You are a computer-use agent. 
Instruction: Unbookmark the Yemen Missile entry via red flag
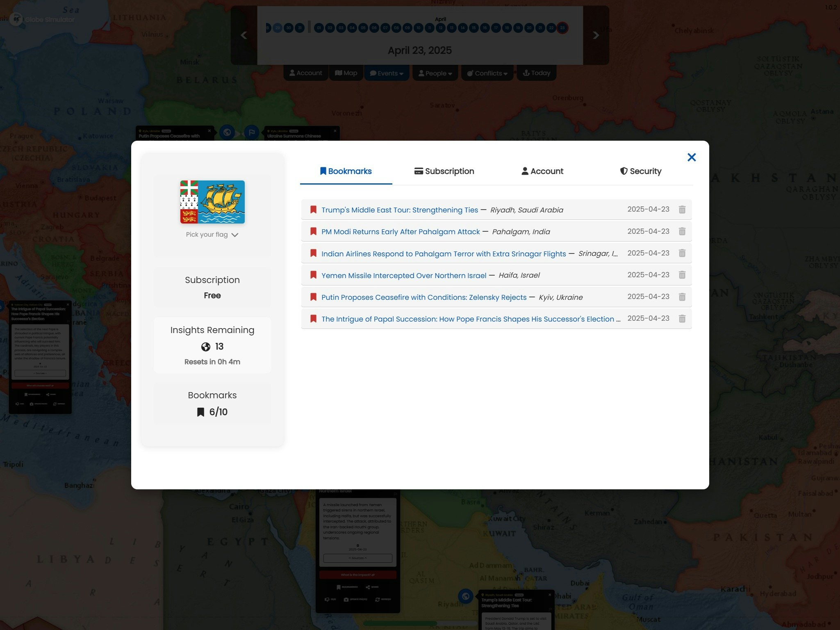point(313,275)
